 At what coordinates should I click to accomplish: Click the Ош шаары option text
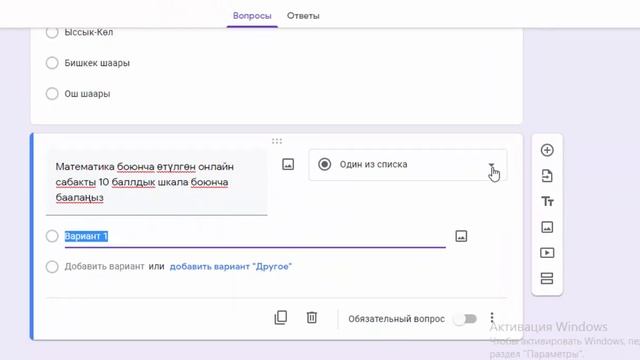[x=87, y=93]
